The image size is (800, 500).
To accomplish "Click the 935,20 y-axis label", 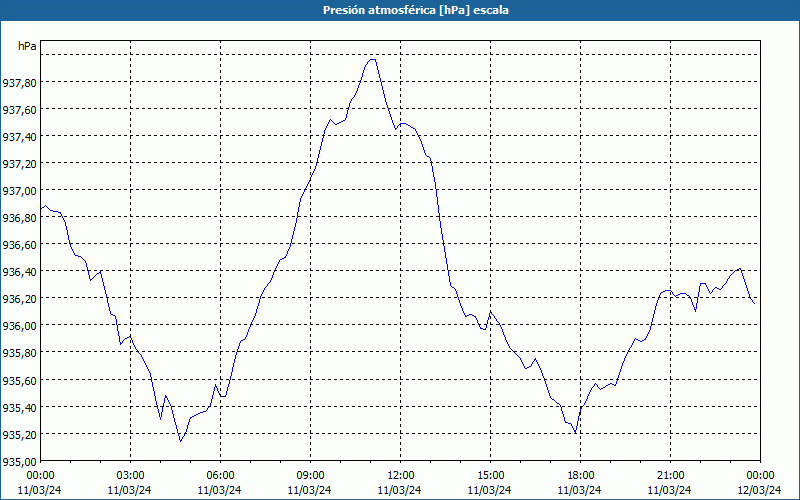I will click(x=19, y=434).
